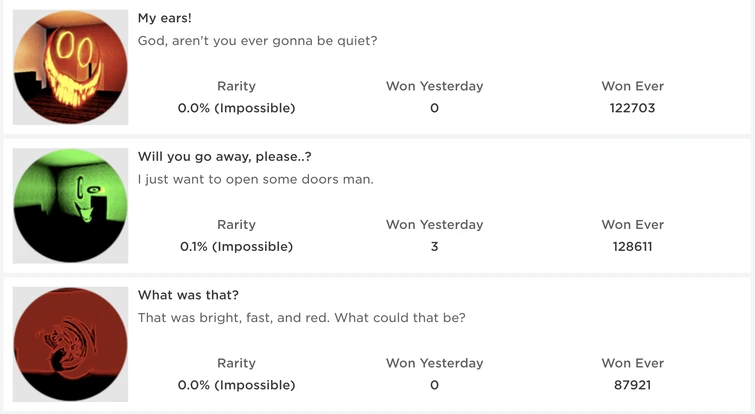Screen dimensions: 755x414
Task: Open "Will you go away, please..?" badge title
Action: (x=225, y=157)
